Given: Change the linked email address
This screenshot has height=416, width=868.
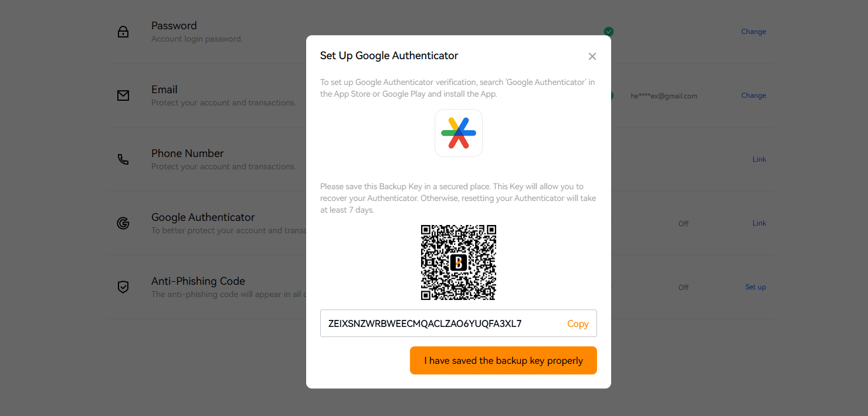Looking at the screenshot, I should [x=754, y=96].
